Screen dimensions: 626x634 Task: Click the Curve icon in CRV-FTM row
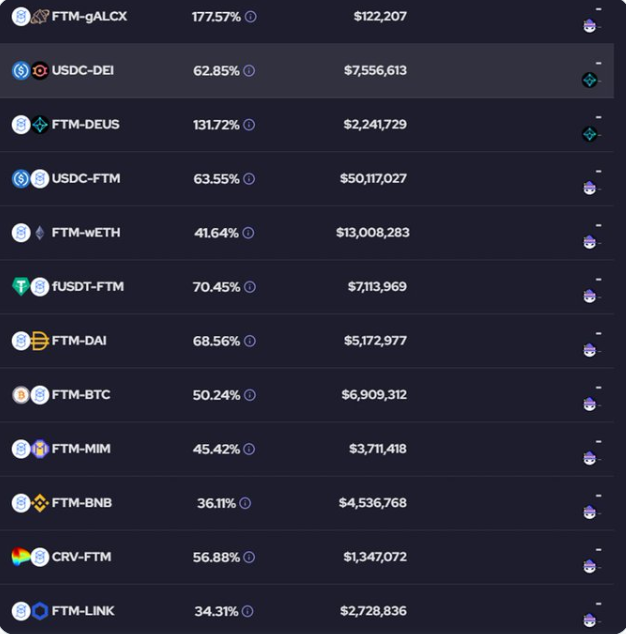click(x=21, y=557)
